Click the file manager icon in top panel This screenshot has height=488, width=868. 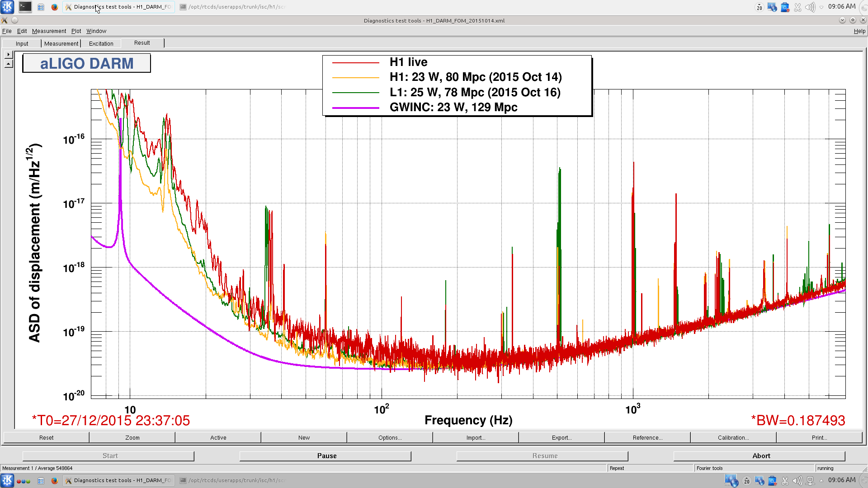[41, 7]
